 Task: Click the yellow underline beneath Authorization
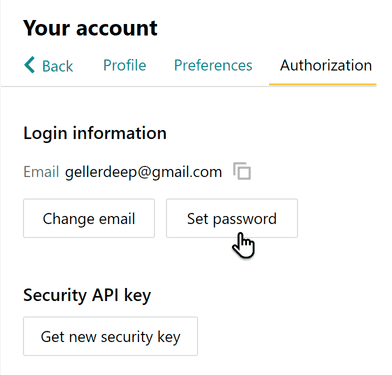(323, 85)
